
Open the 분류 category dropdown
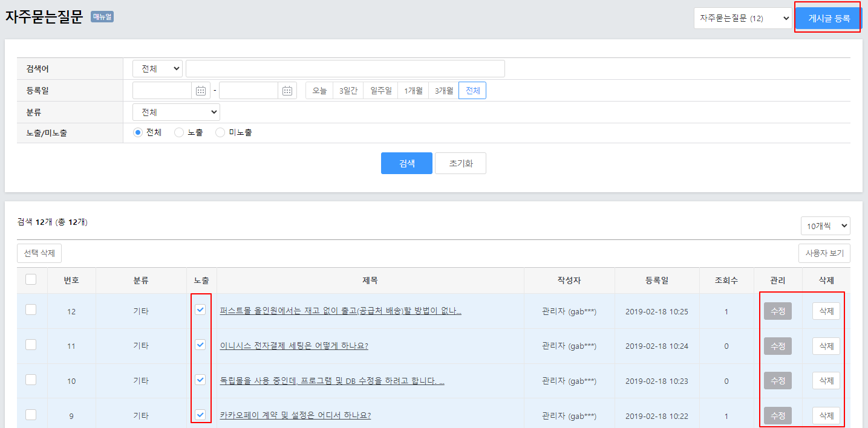[x=176, y=112]
